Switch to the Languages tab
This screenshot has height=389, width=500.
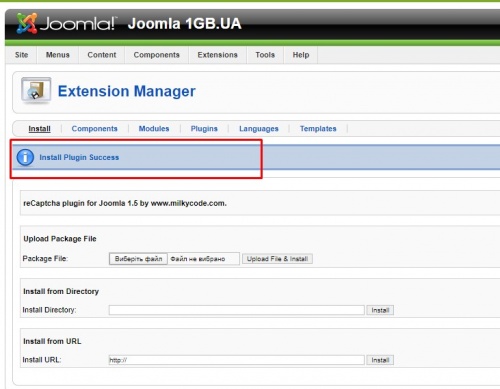click(259, 129)
